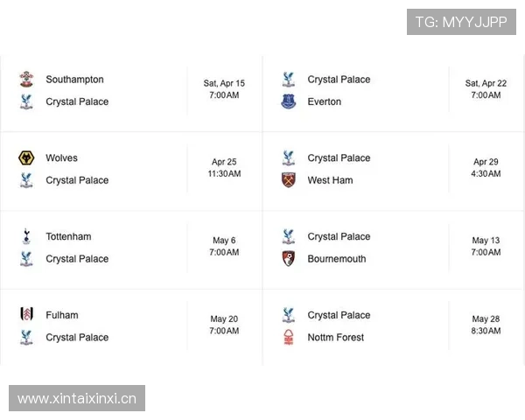This screenshot has width=525, height=420.
Task: Click the www.xintaixinxi.cn watermark link
Action: click(77, 399)
